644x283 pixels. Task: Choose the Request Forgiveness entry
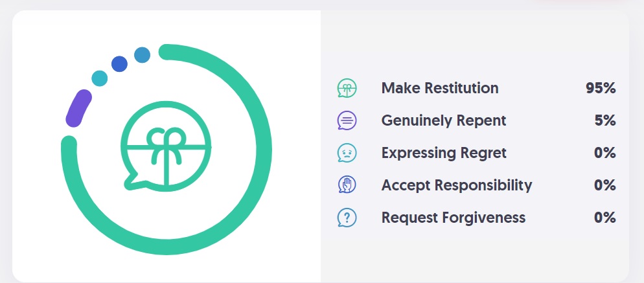[454, 218]
